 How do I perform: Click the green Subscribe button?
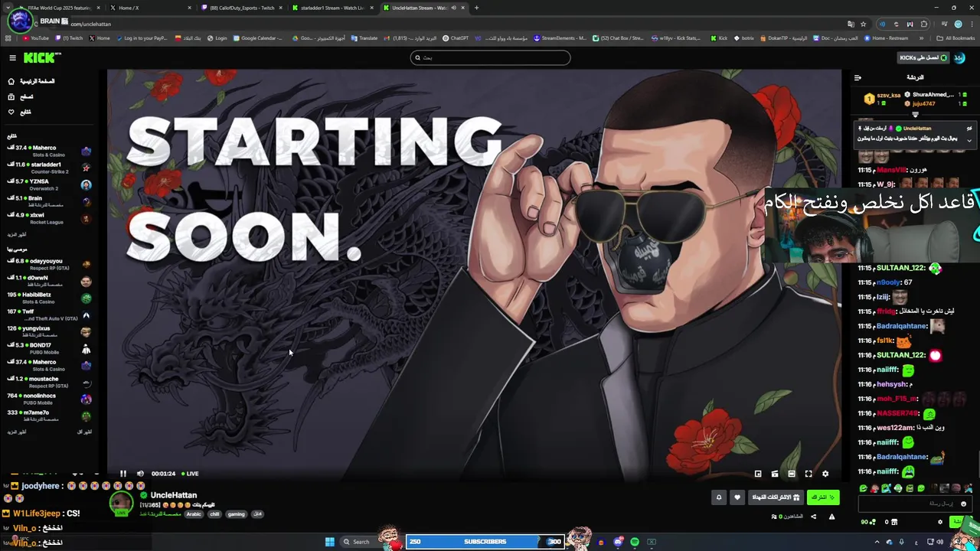click(823, 497)
